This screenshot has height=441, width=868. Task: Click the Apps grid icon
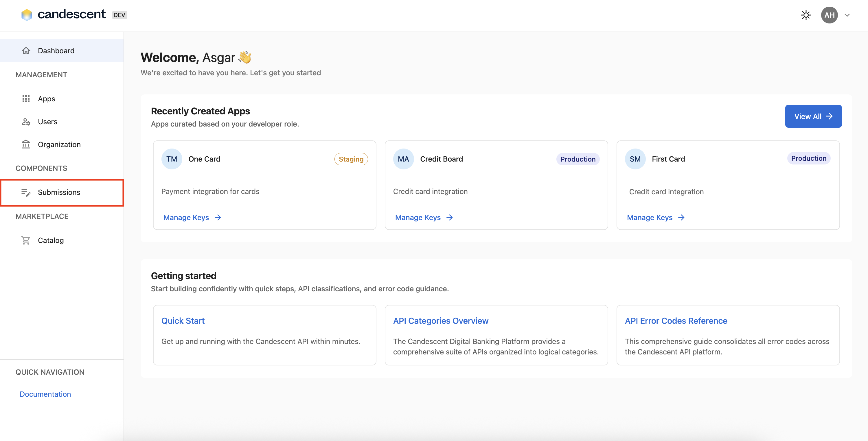(26, 98)
